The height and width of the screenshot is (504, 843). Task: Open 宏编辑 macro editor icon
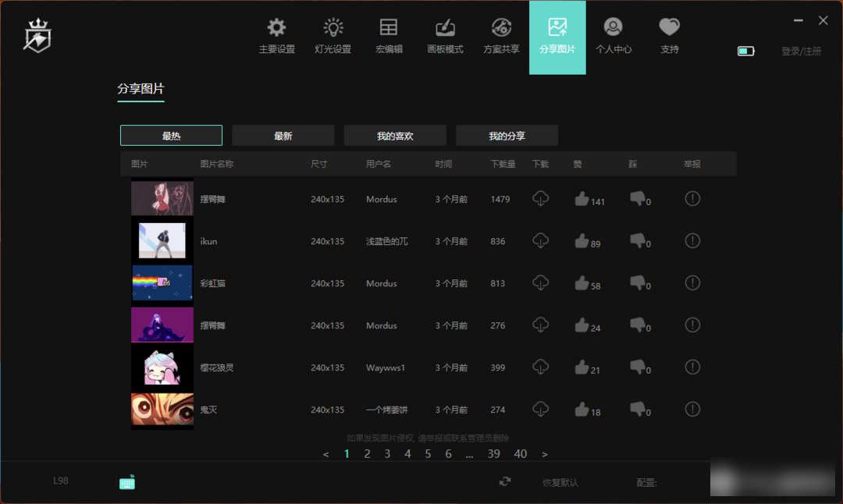389,27
